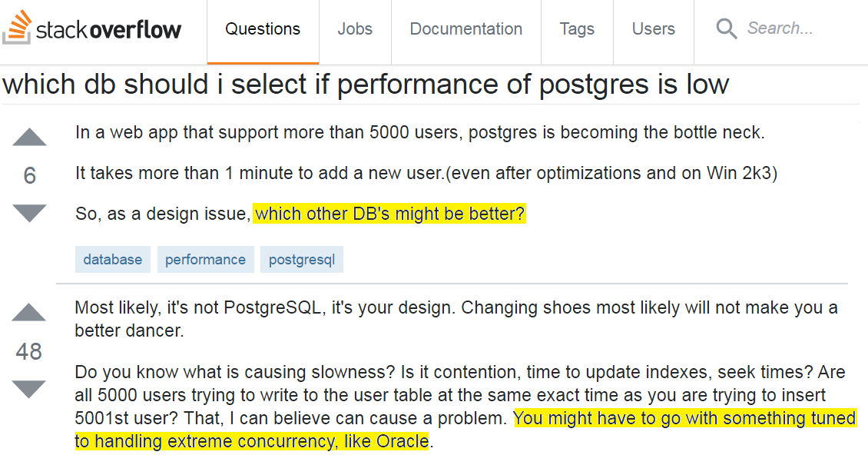Select the Users tab

pos(654,29)
